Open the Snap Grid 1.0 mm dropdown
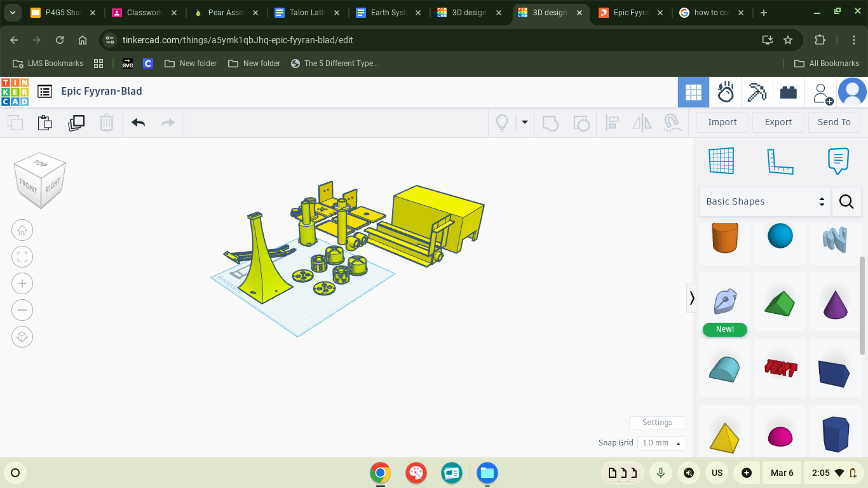 click(x=661, y=443)
